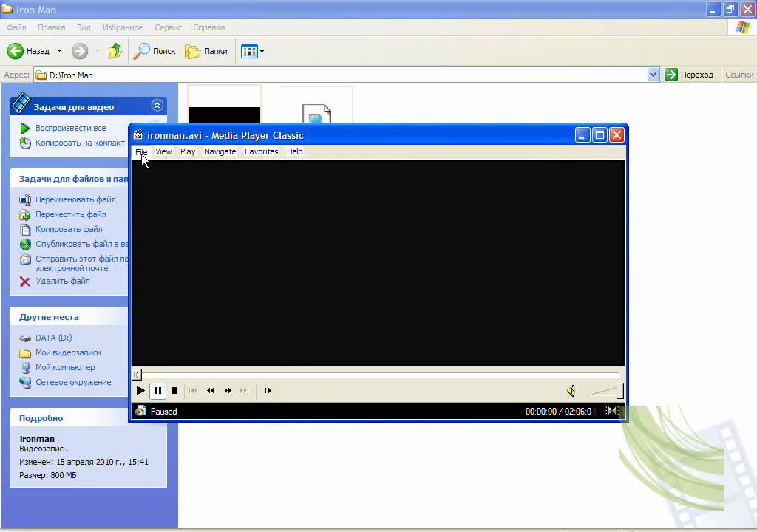Screen dimensions: 757x532
Task: Click Переместить файл link
Action: pyautogui.click(x=70, y=214)
